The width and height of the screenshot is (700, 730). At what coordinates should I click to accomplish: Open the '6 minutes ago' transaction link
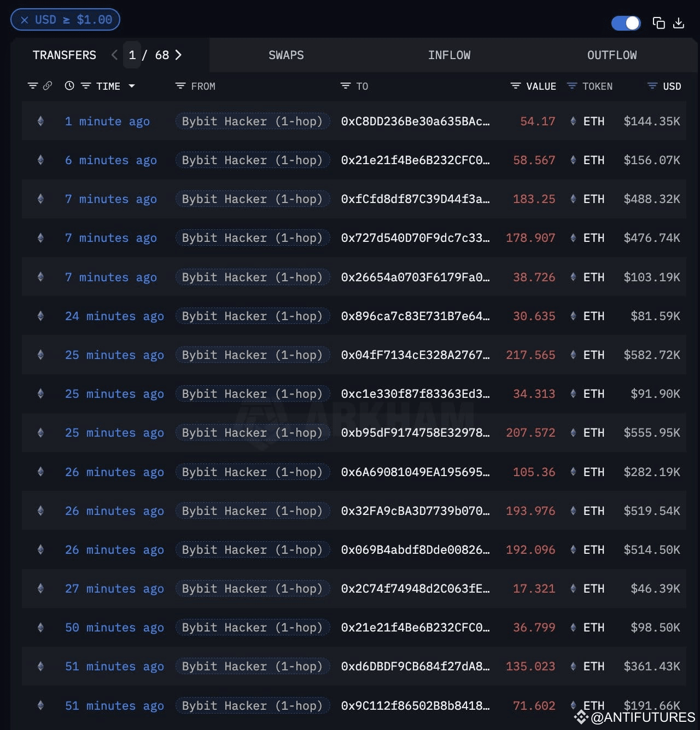point(111,160)
